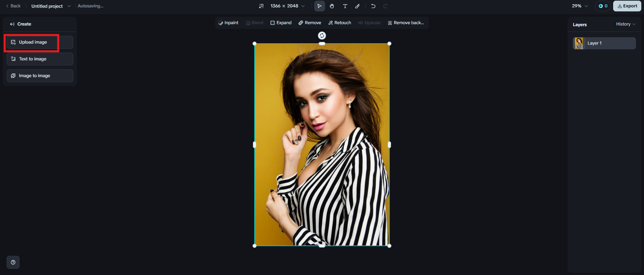Click the rotate handle above the image

322,36
